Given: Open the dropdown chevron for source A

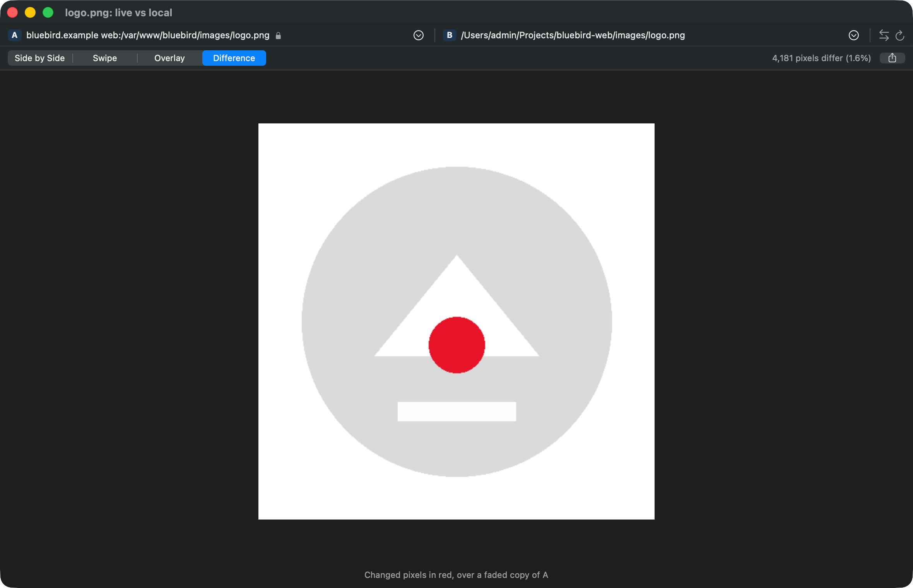Looking at the screenshot, I should point(418,35).
